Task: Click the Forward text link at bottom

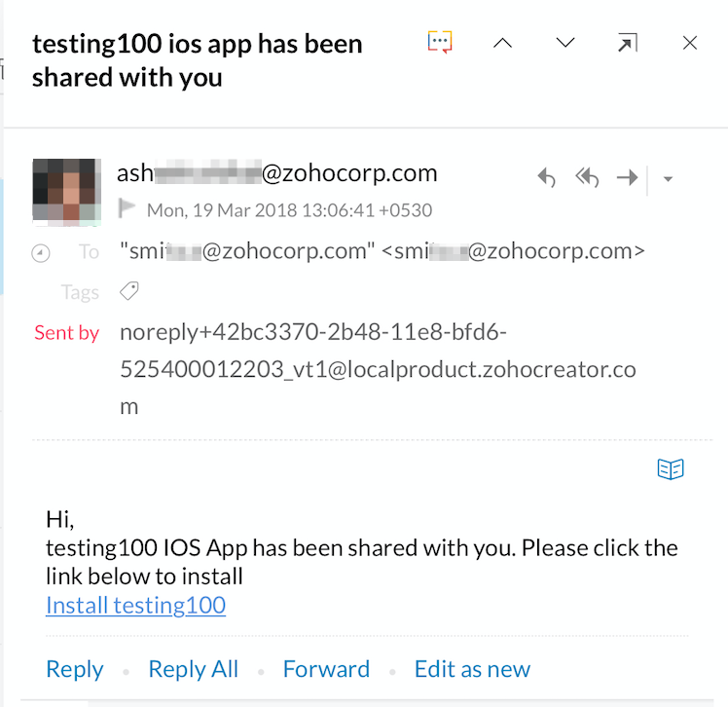Action: point(326,669)
